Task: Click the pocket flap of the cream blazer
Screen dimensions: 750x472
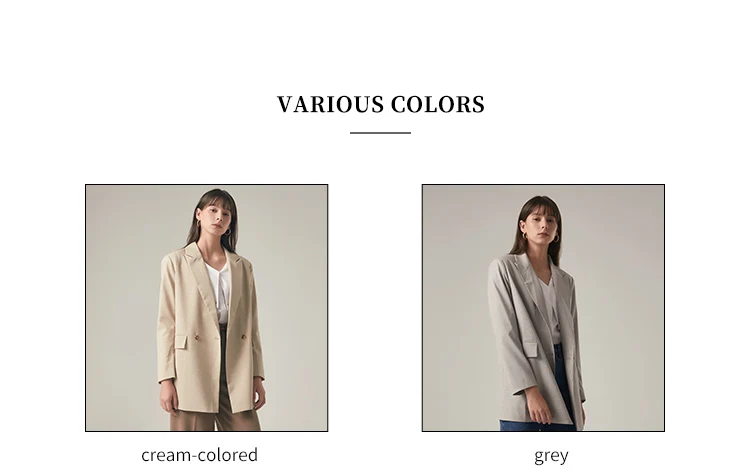Action: pyautogui.click(x=181, y=342)
